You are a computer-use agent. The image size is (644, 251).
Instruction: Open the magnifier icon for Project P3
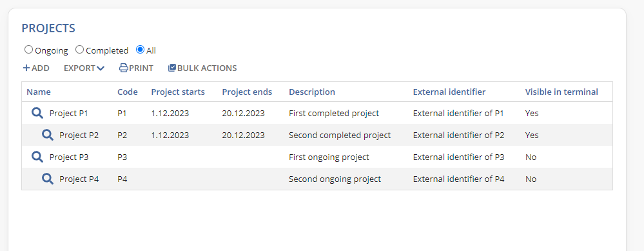37,157
